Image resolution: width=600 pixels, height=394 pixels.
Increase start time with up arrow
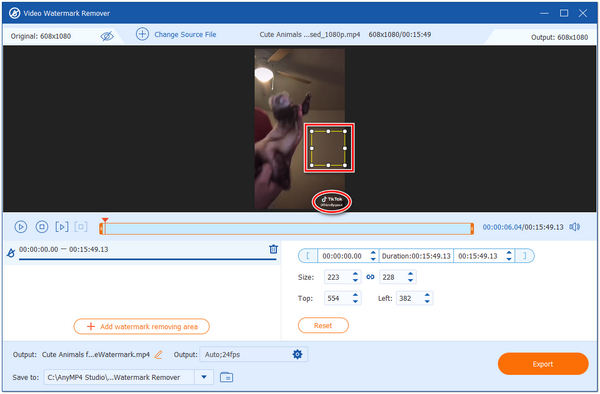(373, 253)
